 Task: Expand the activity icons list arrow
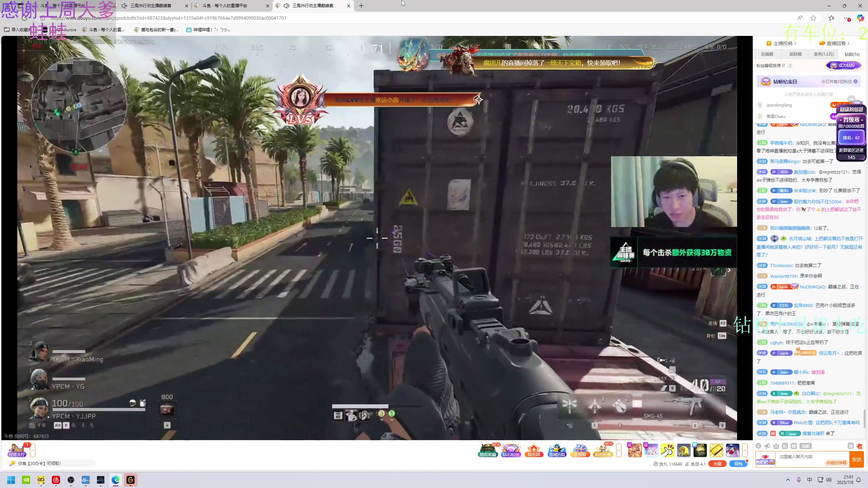point(619,450)
